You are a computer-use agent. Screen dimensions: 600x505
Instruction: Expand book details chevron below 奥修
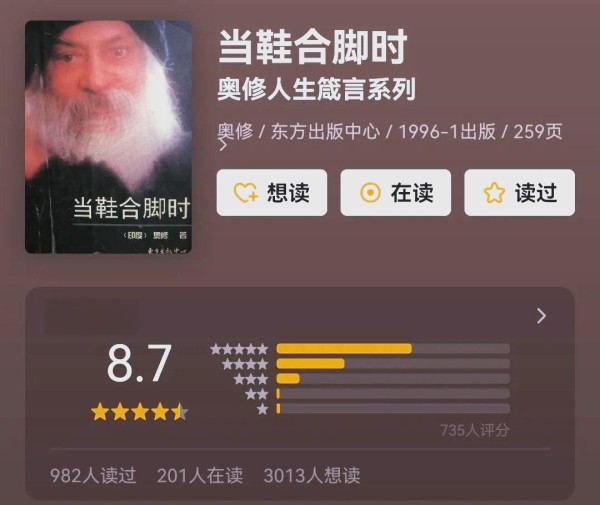[x=223, y=145]
